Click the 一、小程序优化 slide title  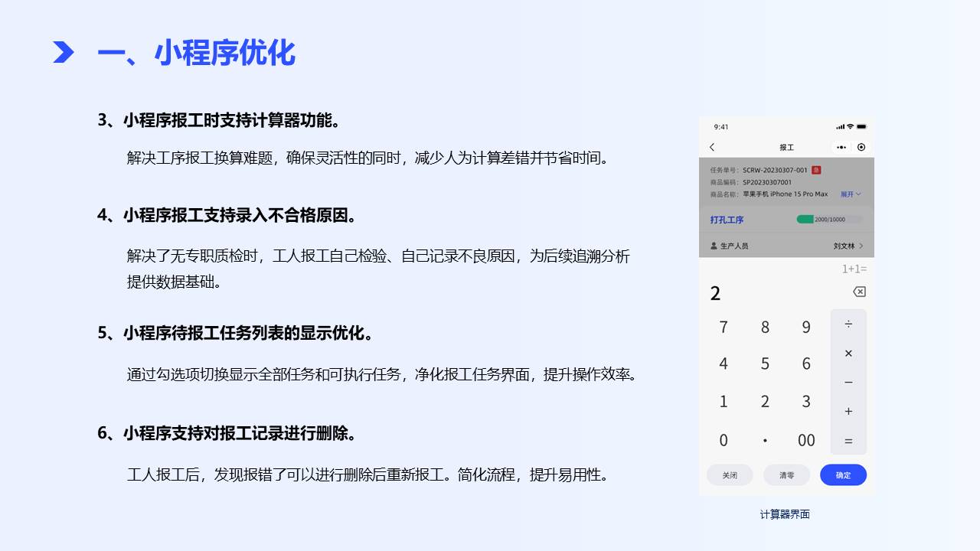(x=196, y=53)
